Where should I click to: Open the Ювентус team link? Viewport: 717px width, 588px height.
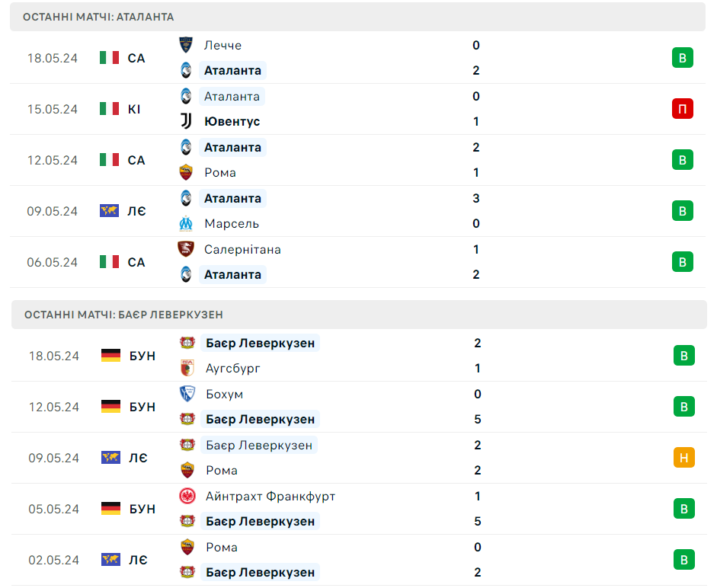(x=232, y=121)
